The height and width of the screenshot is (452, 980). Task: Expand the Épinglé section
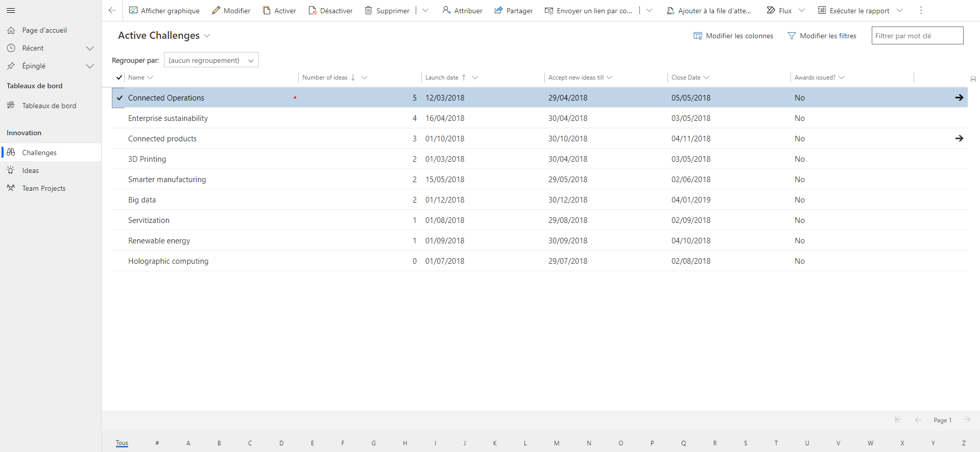point(90,66)
